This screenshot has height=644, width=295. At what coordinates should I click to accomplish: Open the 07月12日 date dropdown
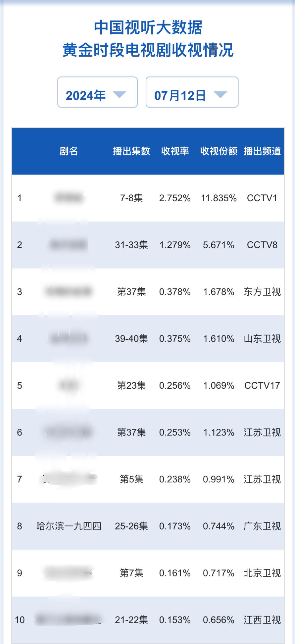[192, 92]
